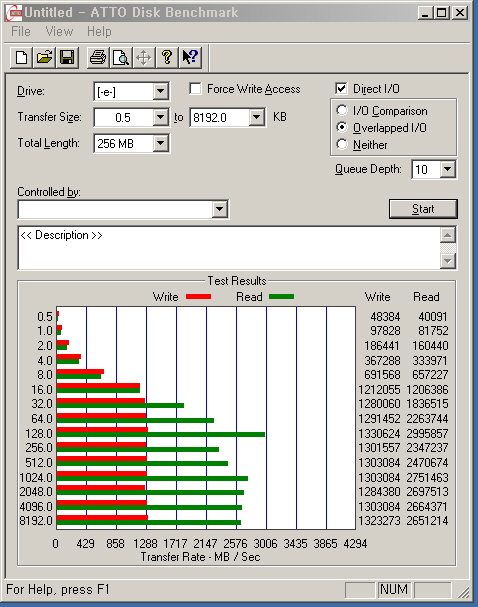Open a file with the folder icon
The height and width of the screenshot is (607, 478).
pos(44,58)
